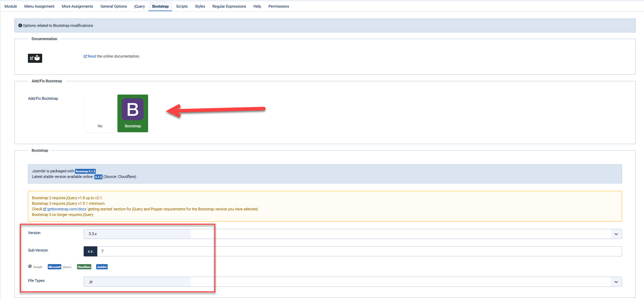This screenshot has height=299, width=644.
Task: Open the Scripts tab
Action: click(182, 6)
